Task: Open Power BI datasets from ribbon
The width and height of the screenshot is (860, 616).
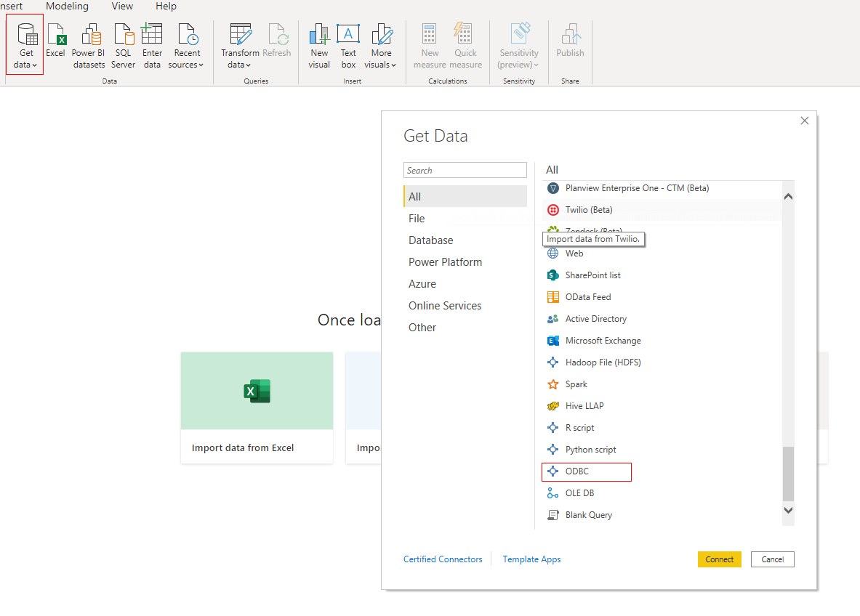Action: pyautogui.click(x=89, y=46)
